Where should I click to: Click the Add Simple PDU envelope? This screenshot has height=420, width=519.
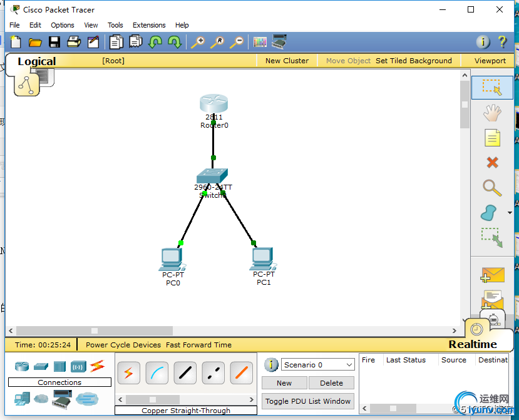coord(493,275)
